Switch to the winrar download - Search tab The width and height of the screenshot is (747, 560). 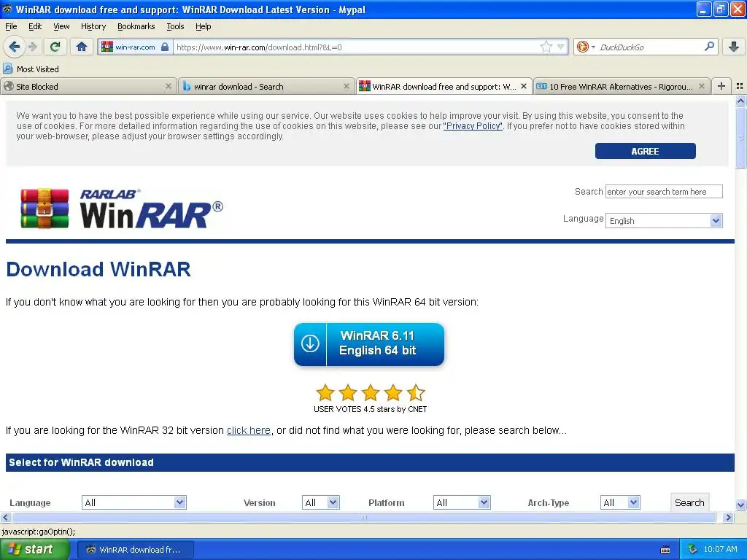pyautogui.click(x=267, y=86)
